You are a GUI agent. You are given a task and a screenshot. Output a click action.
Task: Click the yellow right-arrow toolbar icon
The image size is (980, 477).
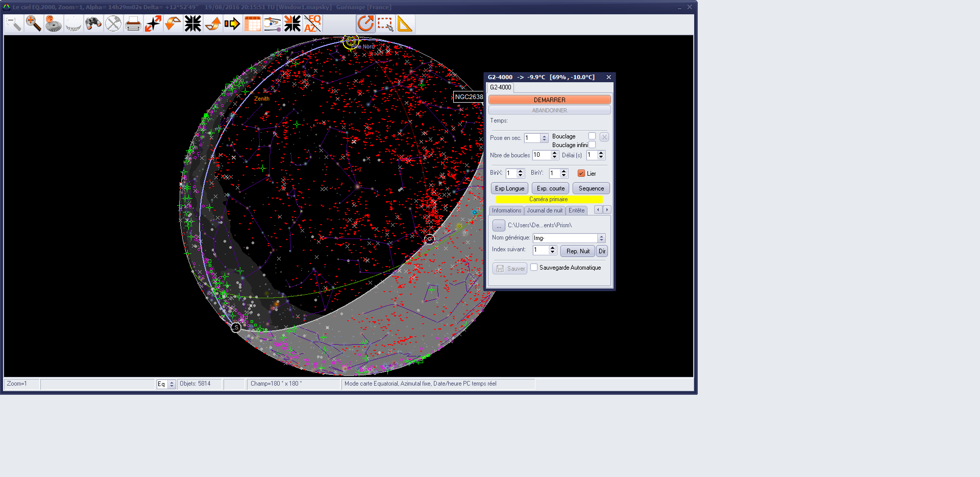[x=232, y=23]
